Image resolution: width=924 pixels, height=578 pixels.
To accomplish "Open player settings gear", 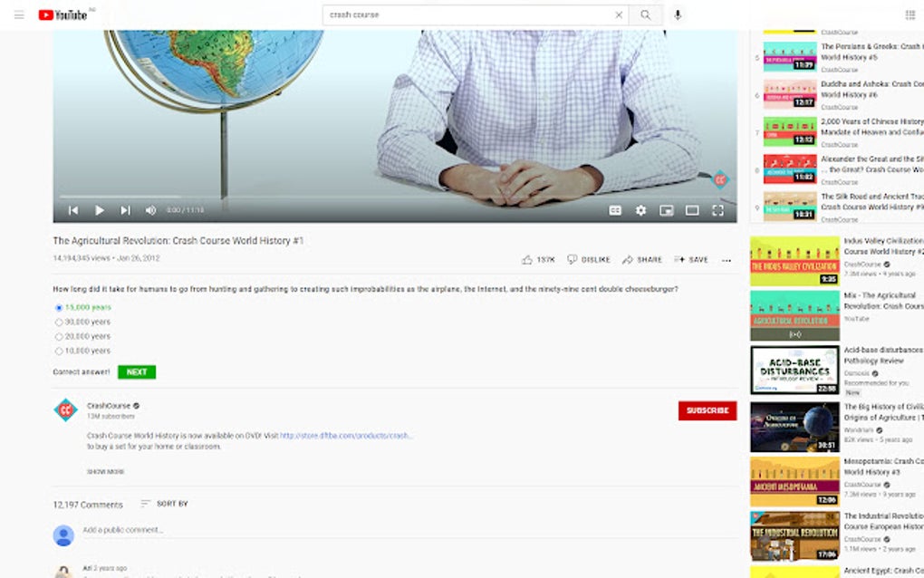I will tap(640, 210).
